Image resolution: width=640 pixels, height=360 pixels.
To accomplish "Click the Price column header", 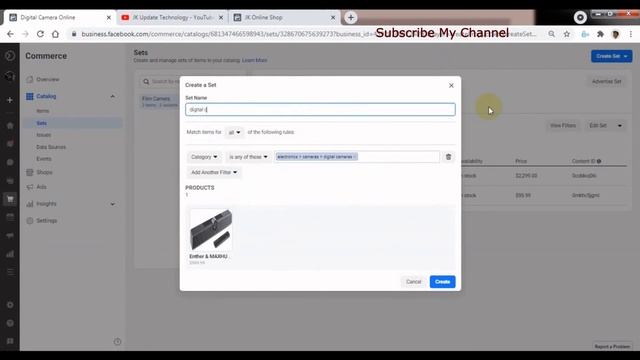I will tap(521, 161).
